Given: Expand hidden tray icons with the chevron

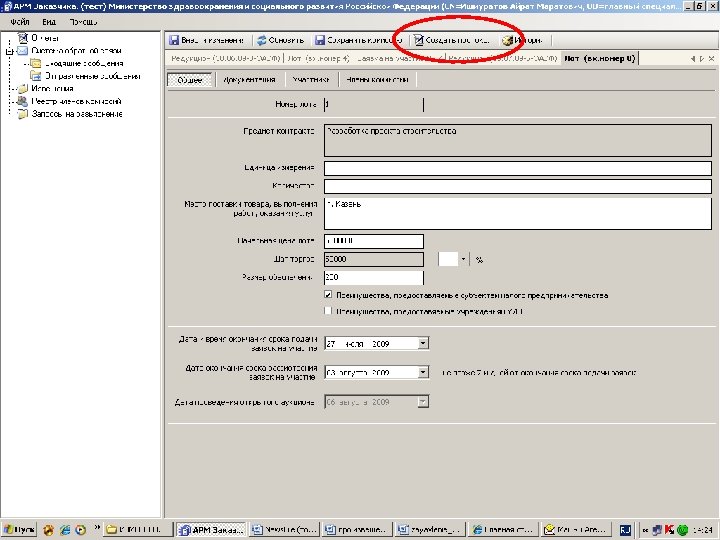Looking at the screenshot, I should 646,530.
